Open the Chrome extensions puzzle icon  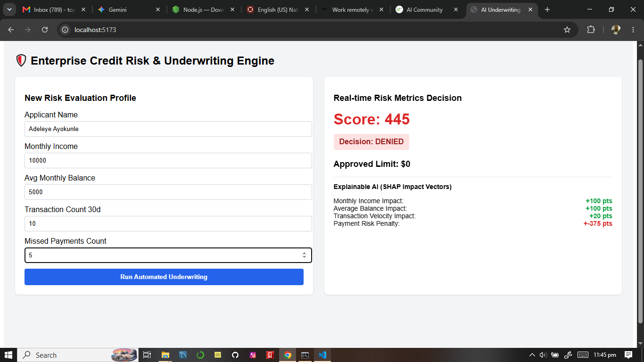point(591,30)
